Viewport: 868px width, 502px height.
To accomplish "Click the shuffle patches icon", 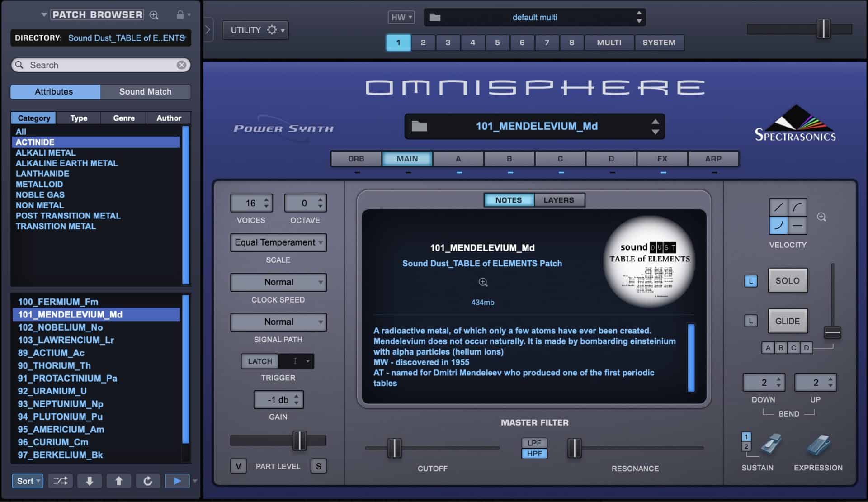I will pyautogui.click(x=60, y=481).
